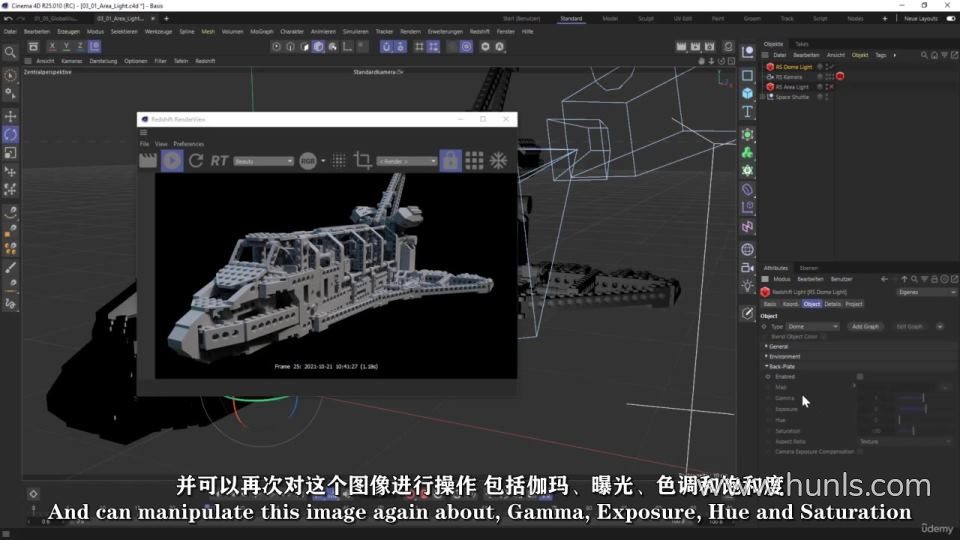
Task: Click the Edit Graph button
Action: pos(909,326)
